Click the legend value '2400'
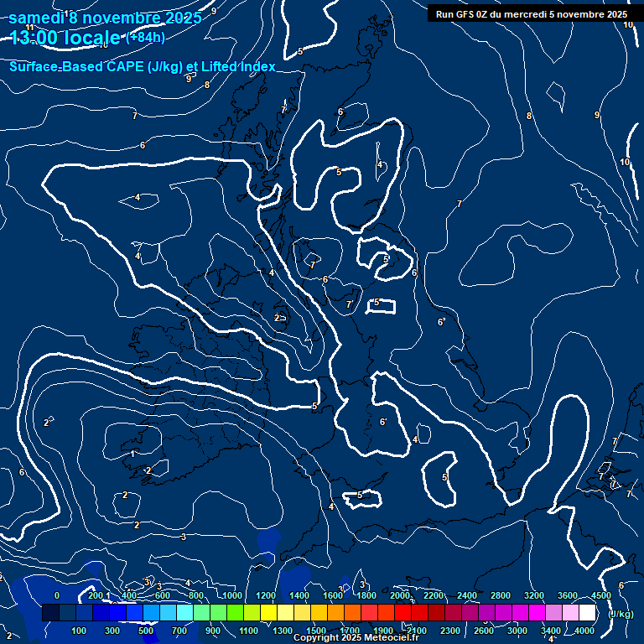The width and height of the screenshot is (644, 644). point(467,595)
